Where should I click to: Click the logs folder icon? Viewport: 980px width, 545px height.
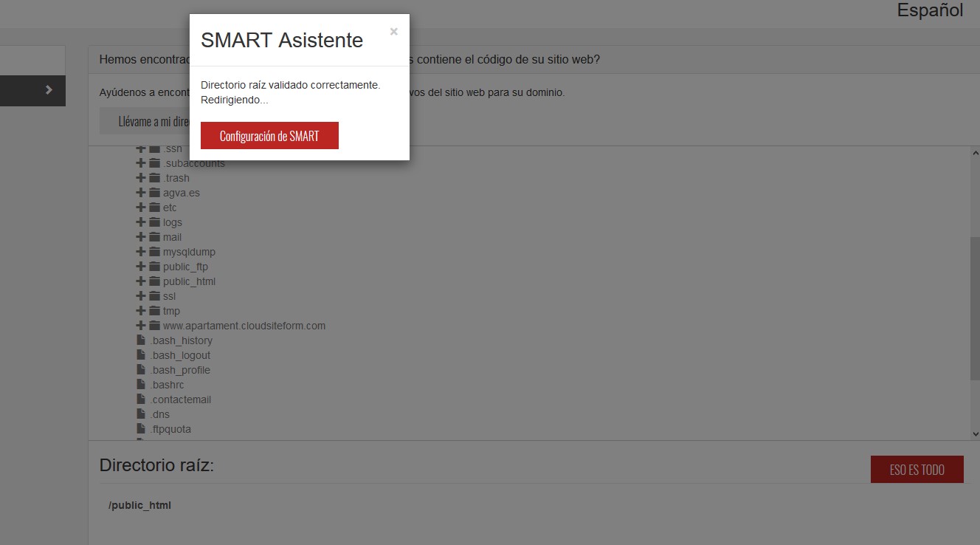(x=155, y=222)
